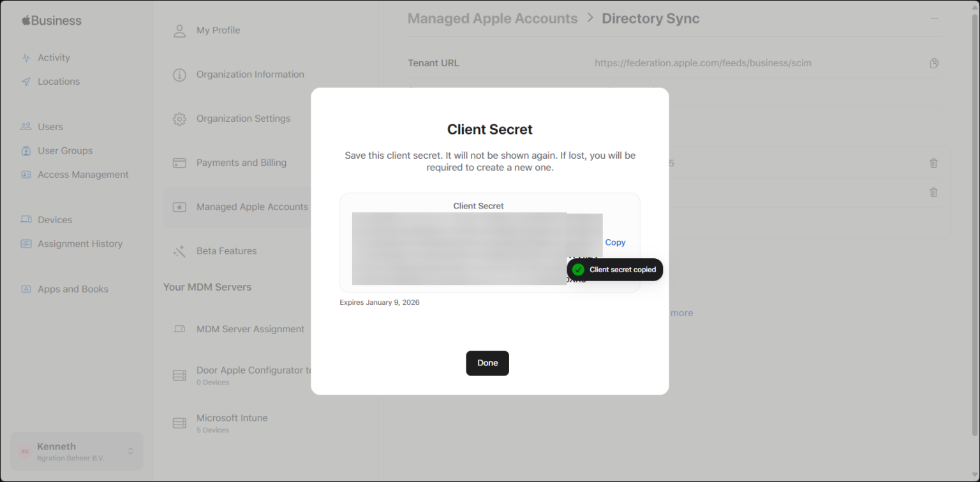Click Done to close the Client Secret dialog
The width and height of the screenshot is (980, 482).
[x=487, y=363]
